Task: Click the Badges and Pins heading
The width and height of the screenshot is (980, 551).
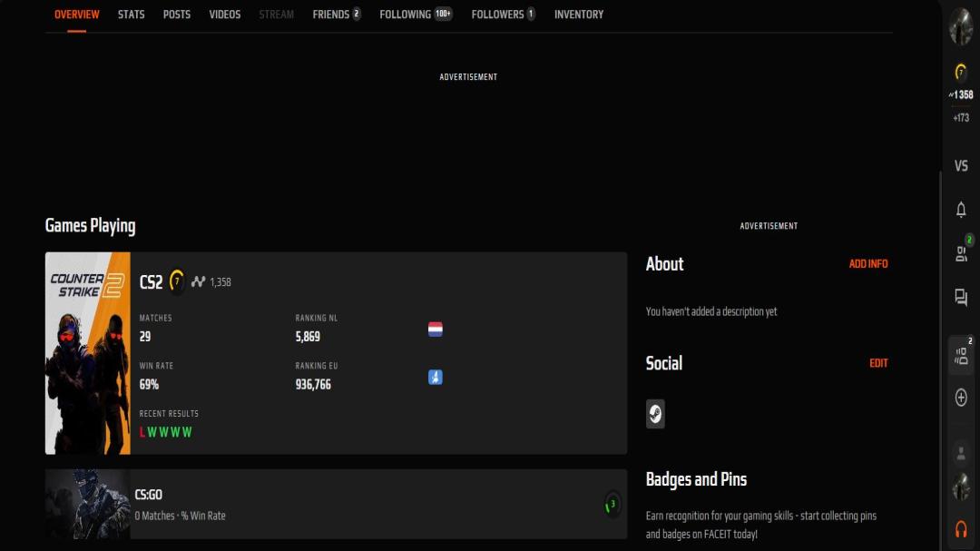Action: pyautogui.click(x=696, y=479)
